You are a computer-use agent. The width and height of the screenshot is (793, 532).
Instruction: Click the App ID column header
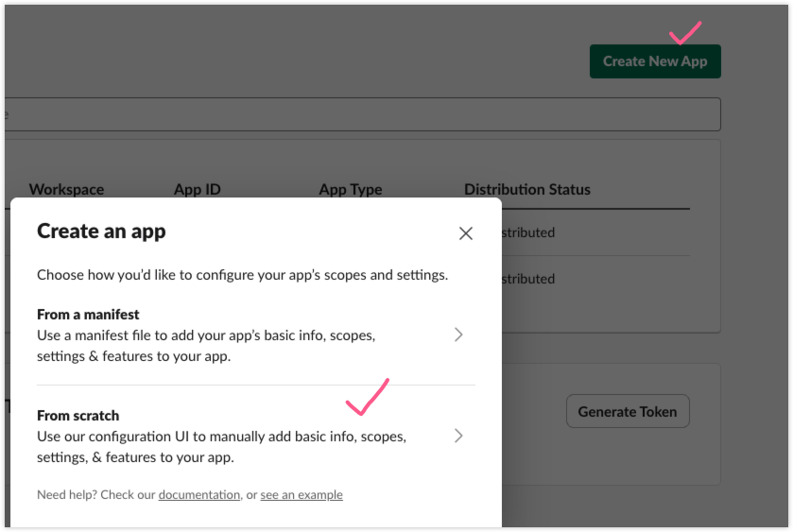coord(198,189)
